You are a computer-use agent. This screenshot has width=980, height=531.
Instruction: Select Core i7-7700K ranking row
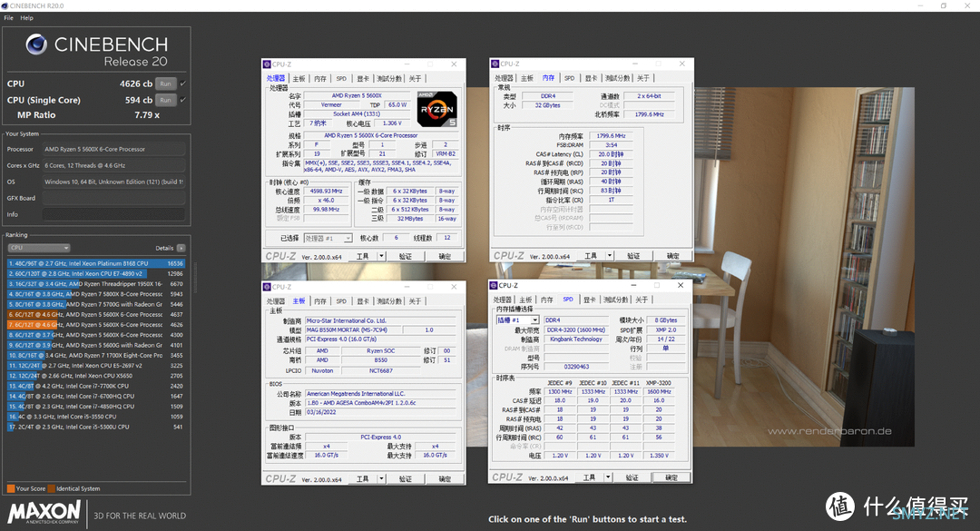pos(95,386)
